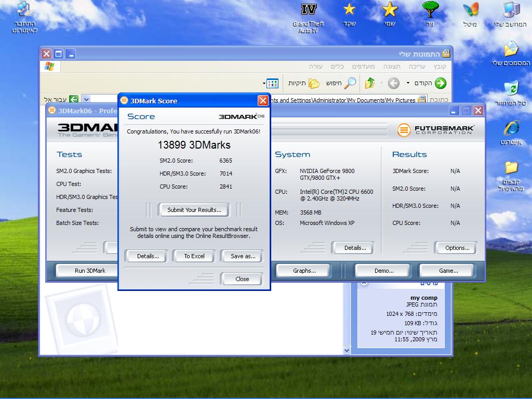This screenshot has height=399, width=532.
Task: Click the 109 KB file size text
Action: coord(412,323)
